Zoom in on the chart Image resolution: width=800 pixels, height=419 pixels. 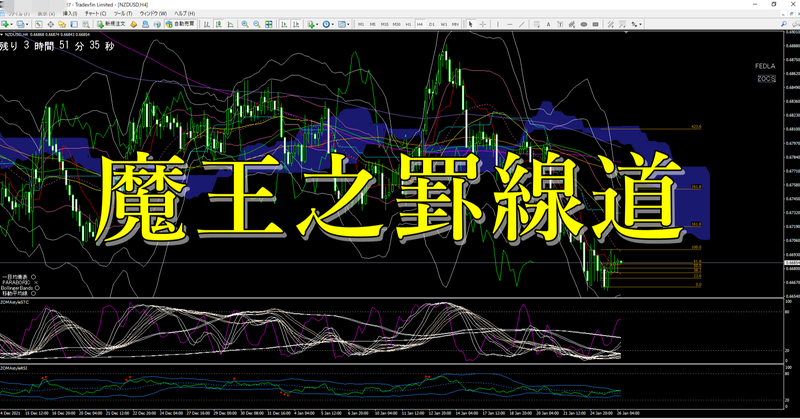pyautogui.click(x=245, y=24)
